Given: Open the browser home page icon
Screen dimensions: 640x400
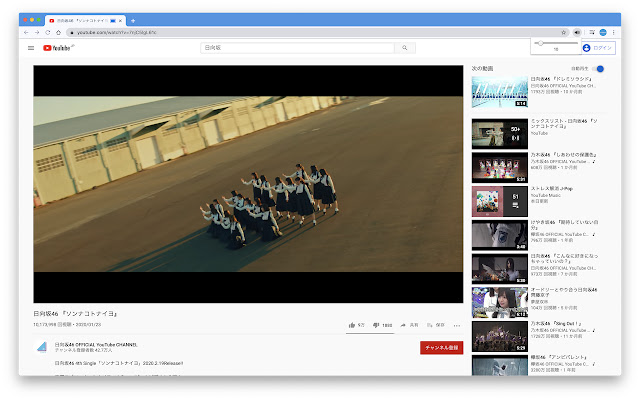Looking at the screenshot, I should pos(58,32).
